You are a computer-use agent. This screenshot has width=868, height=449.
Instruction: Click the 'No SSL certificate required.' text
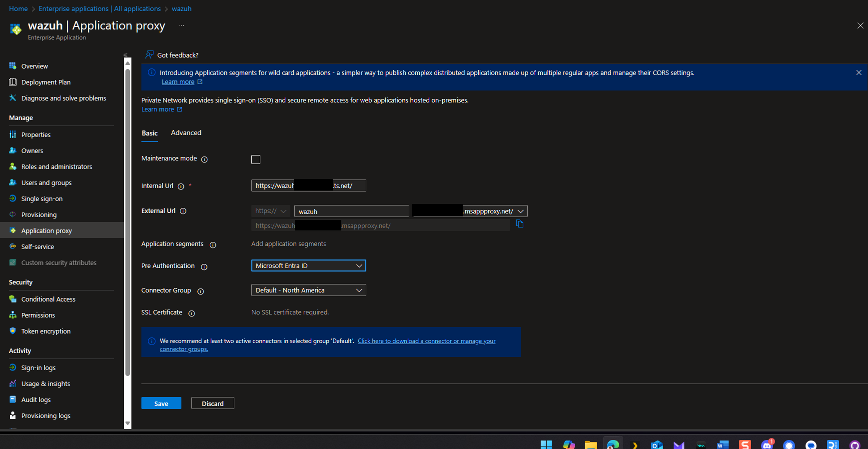coord(290,312)
